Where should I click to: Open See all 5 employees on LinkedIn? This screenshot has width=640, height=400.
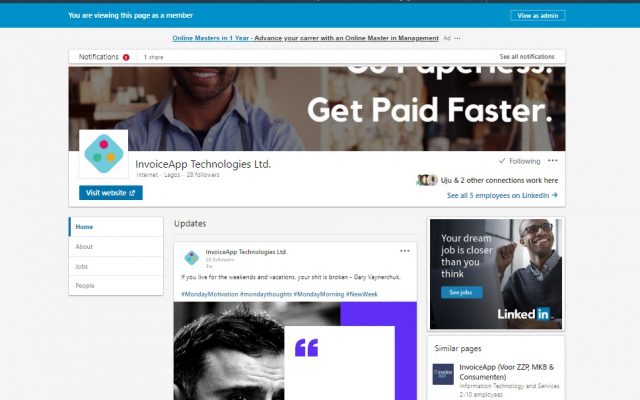502,196
